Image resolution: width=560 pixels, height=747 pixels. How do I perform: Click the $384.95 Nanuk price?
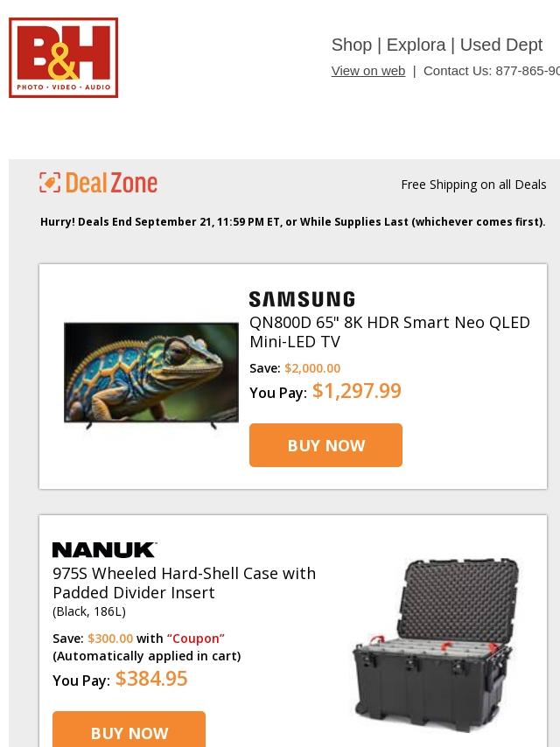tap(151, 679)
